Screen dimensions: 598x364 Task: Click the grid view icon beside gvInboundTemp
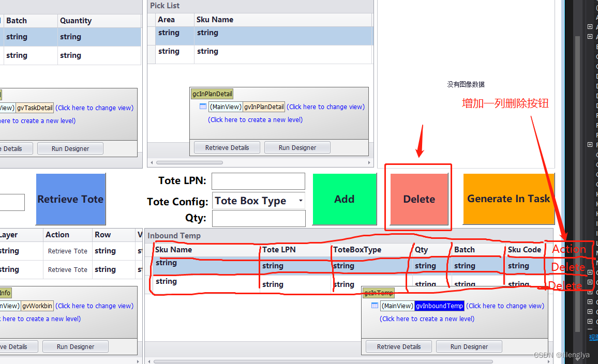pos(375,306)
